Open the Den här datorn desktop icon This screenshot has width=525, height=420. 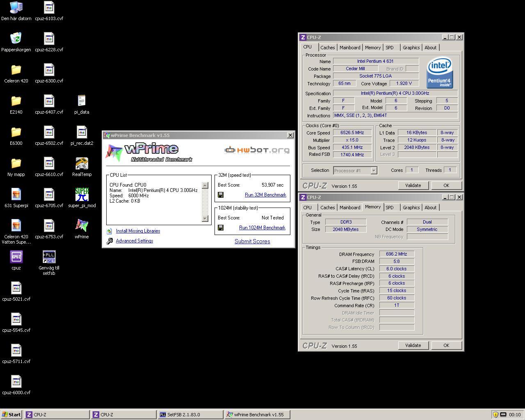(x=16, y=11)
